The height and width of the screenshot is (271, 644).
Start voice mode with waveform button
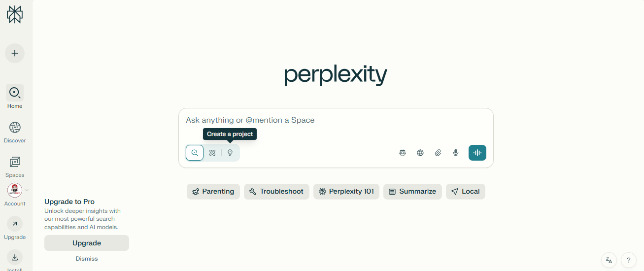click(477, 153)
